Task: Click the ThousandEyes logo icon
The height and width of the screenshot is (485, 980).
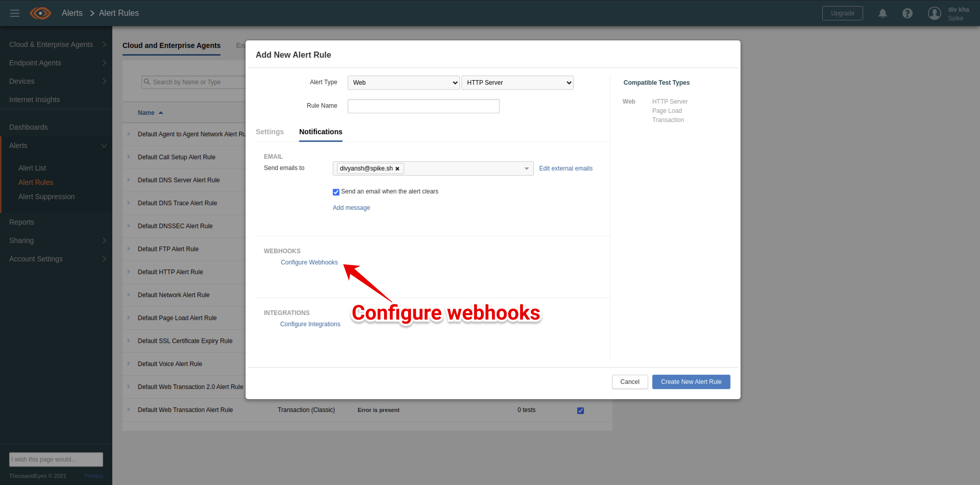Action: pyautogui.click(x=40, y=13)
